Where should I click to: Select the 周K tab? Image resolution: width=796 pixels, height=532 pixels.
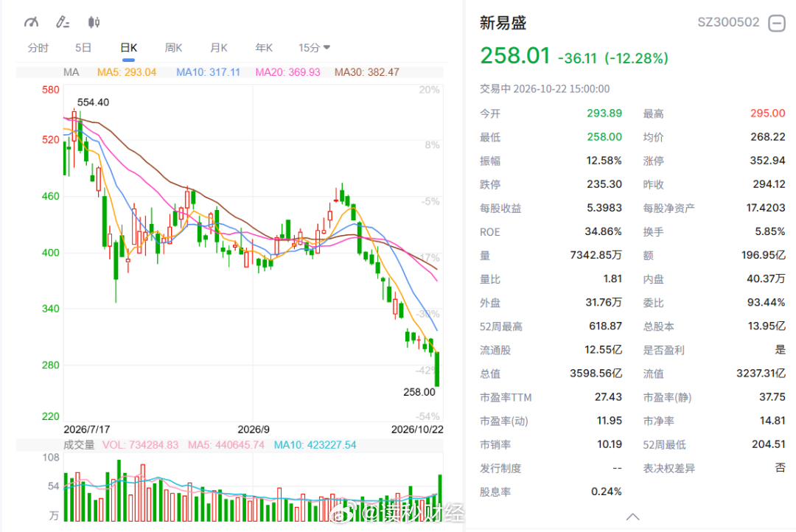tap(174, 48)
